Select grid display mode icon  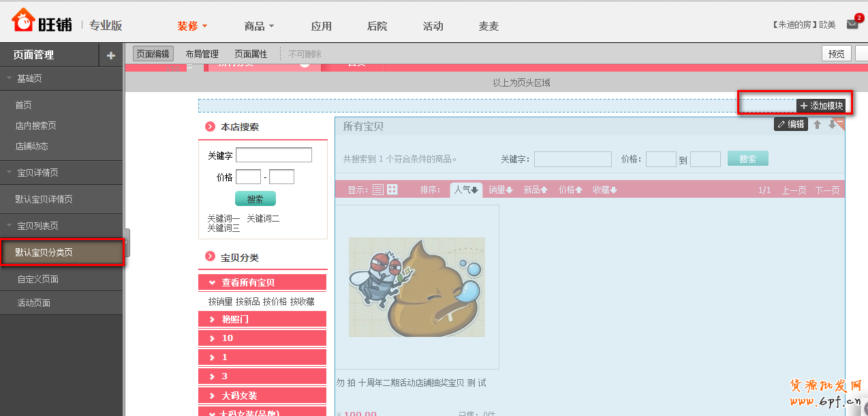pos(392,189)
